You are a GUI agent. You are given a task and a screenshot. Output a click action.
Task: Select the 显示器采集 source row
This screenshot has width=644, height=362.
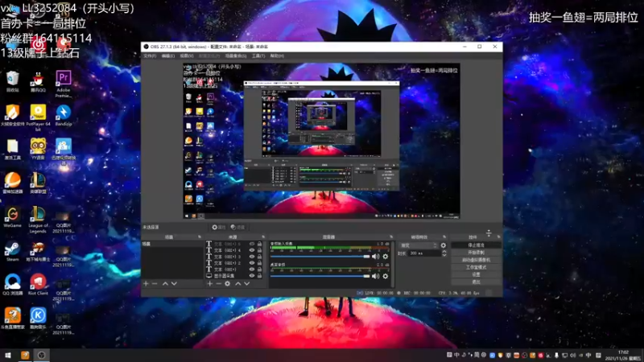pyautogui.click(x=234, y=276)
